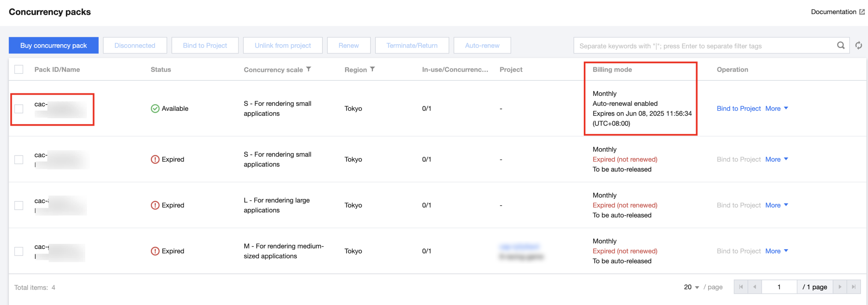Check the Available pack row checkbox

pos(19,109)
